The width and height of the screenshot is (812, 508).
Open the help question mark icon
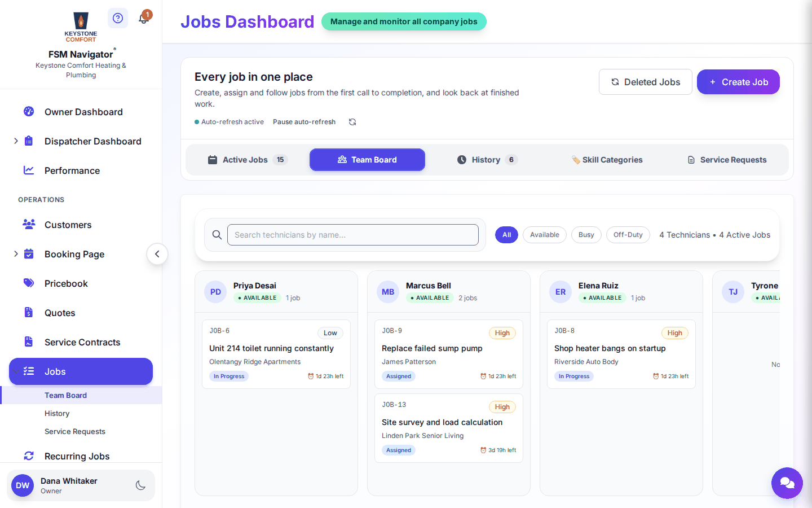click(x=118, y=18)
